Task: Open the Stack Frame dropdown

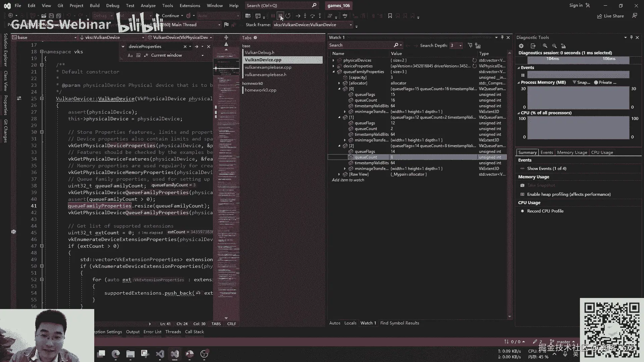Action: 351,25
